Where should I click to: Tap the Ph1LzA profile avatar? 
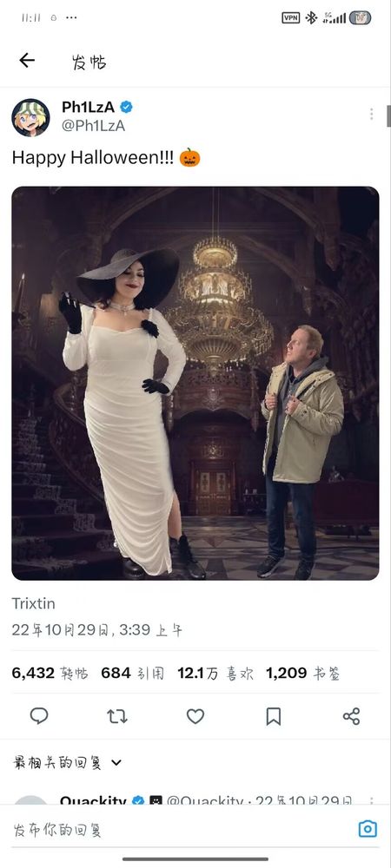(x=30, y=117)
